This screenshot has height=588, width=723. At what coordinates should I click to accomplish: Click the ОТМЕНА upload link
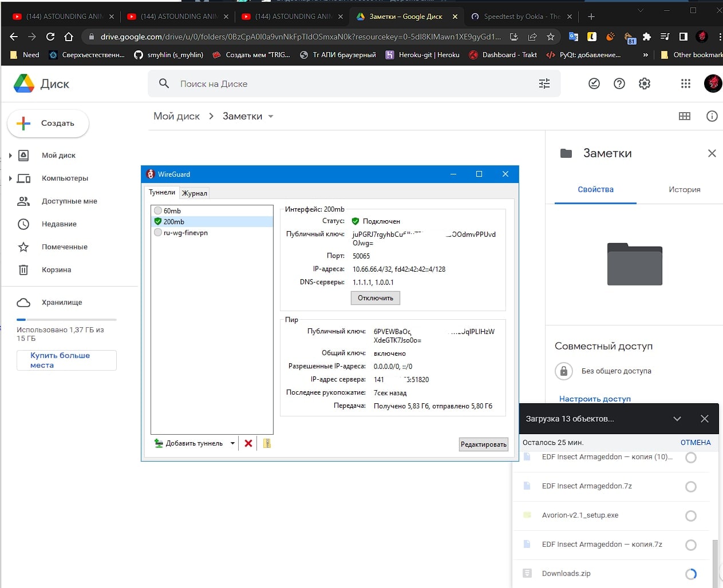[x=696, y=443]
